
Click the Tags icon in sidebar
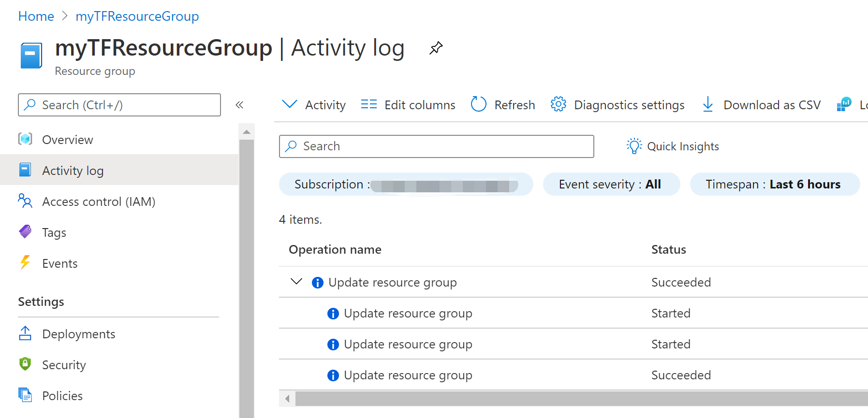click(x=25, y=232)
